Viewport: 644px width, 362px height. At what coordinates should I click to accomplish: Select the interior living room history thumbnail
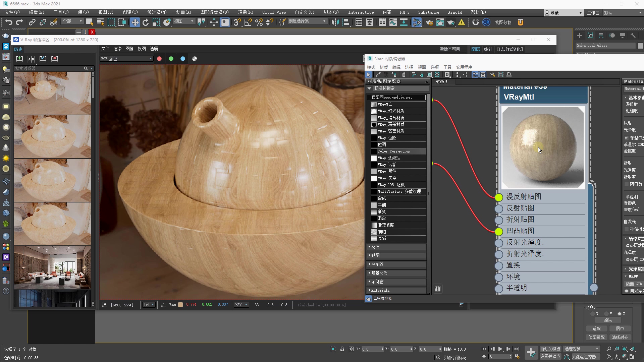click(x=52, y=267)
